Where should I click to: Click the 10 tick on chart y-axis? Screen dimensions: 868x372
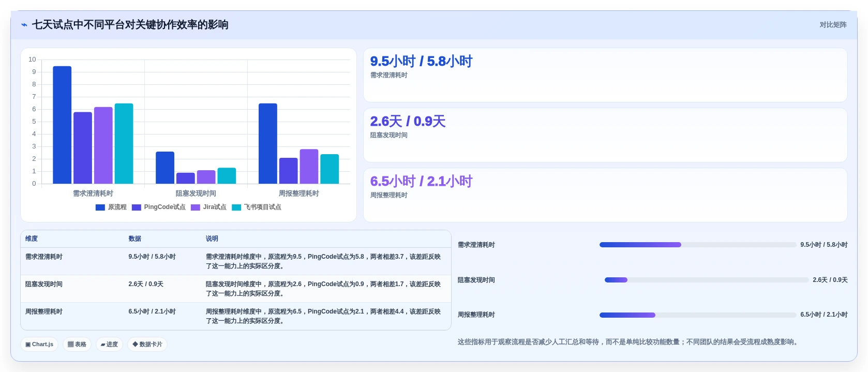(32, 59)
